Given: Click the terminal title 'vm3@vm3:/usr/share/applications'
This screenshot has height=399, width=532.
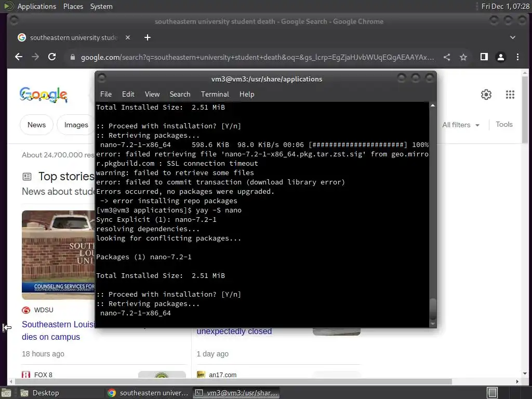Looking at the screenshot, I should coord(267,79).
